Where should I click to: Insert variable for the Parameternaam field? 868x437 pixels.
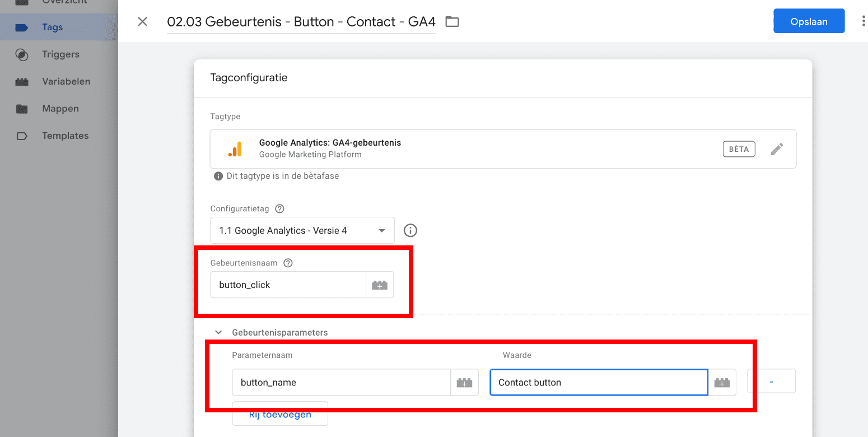click(x=465, y=382)
